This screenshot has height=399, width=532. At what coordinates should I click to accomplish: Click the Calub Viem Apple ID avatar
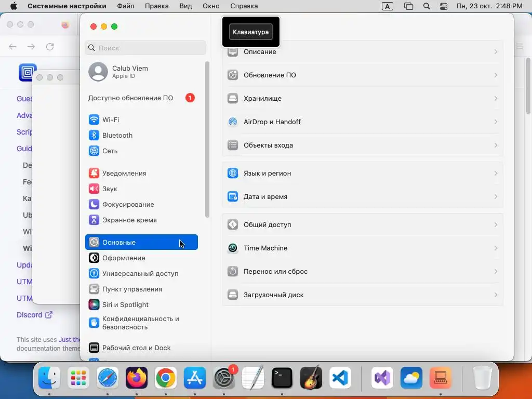tap(98, 72)
